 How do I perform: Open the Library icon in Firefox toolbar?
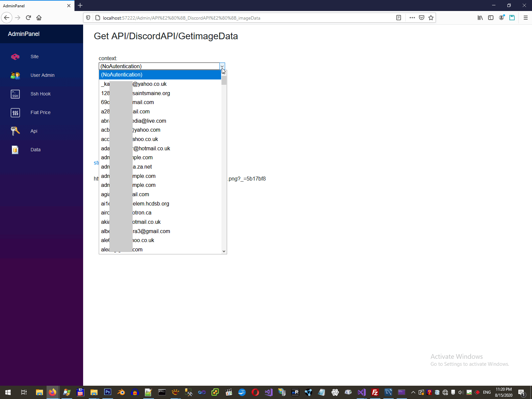tap(480, 18)
